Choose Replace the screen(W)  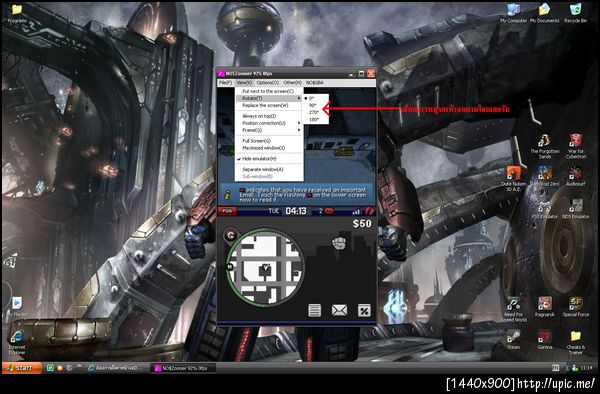click(269, 105)
